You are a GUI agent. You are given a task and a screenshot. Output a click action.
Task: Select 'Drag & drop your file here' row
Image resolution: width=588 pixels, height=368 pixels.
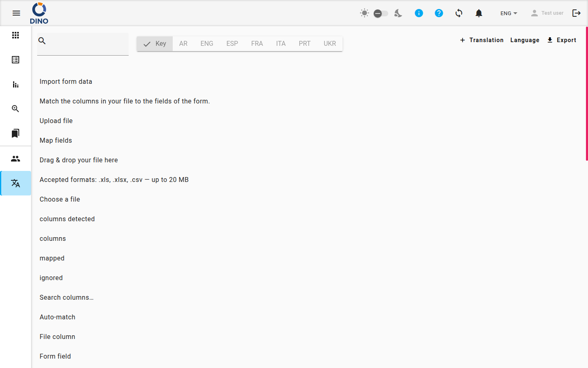[x=310, y=160]
